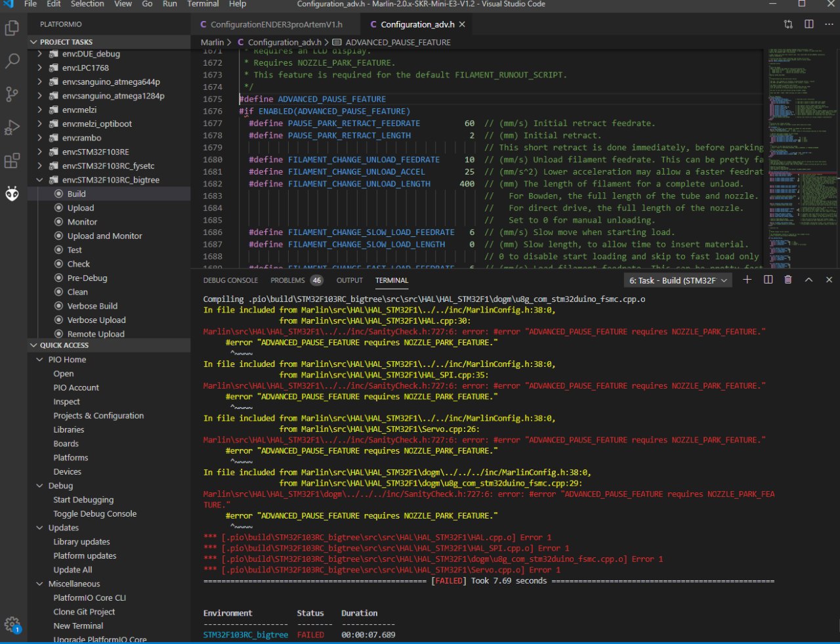Open Projects & Configuration
The image size is (840, 644).
tap(98, 416)
